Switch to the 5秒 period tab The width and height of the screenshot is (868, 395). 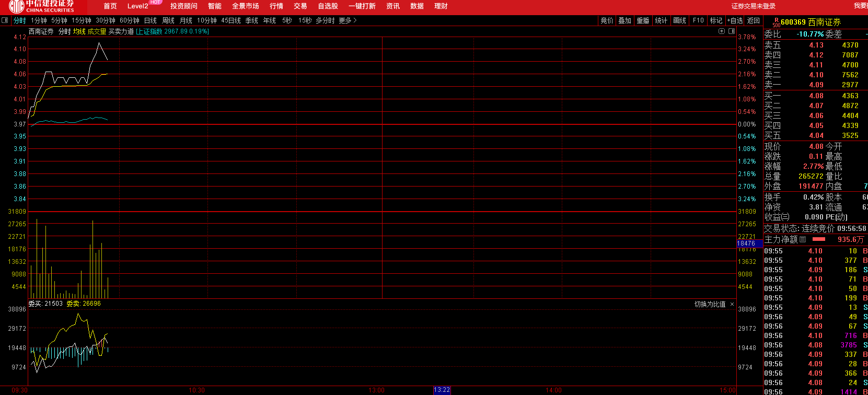tap(287, 20)
